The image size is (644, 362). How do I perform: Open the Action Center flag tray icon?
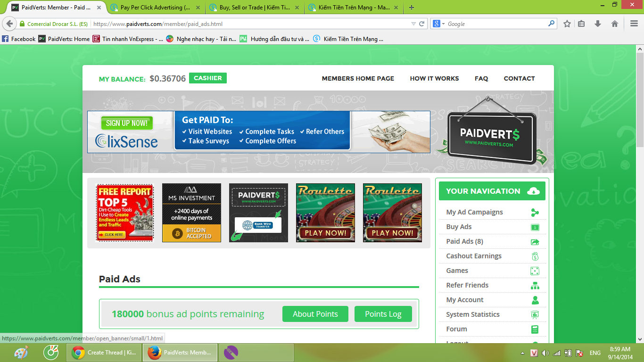pos(580,353)
